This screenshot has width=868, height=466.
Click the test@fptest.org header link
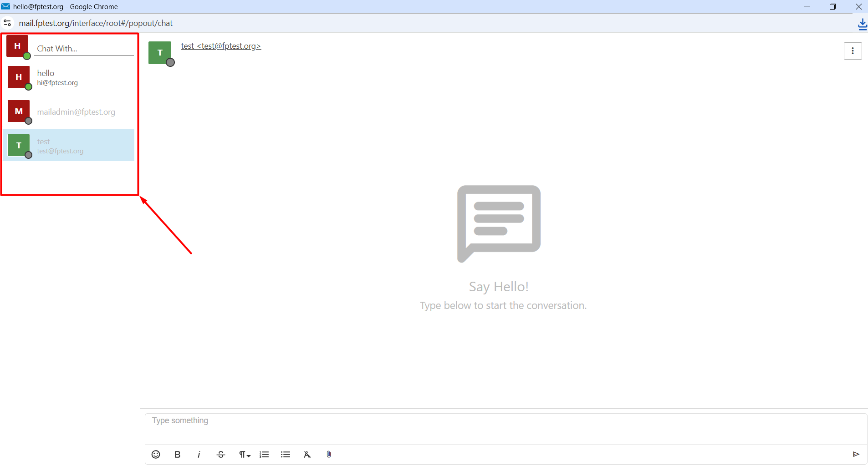coord(221,46)
